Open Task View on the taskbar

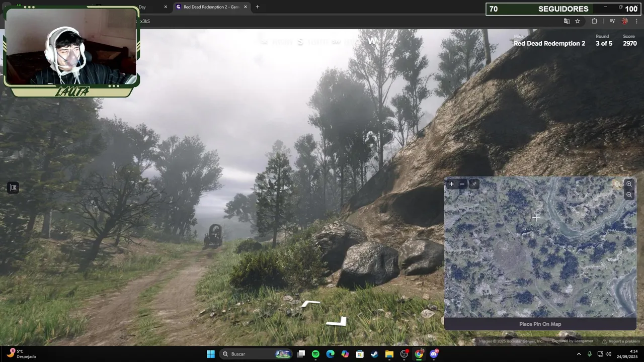tap(301, 354)
